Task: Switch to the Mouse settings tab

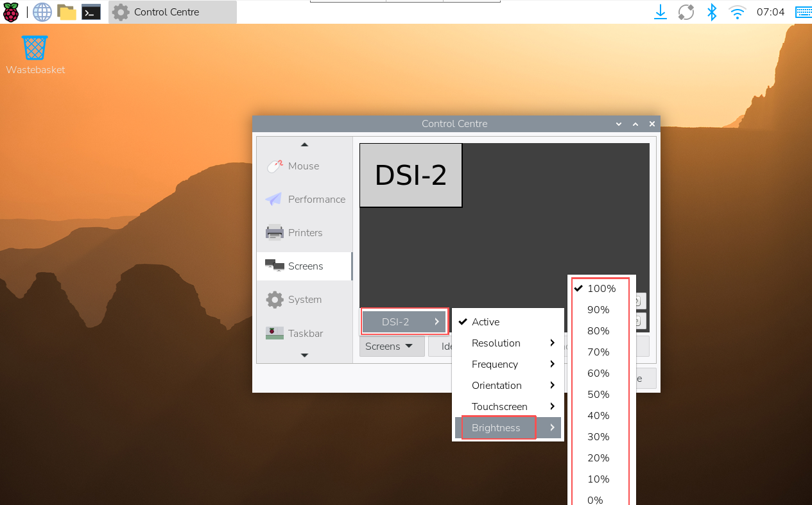Action: (x=304, y=166)
